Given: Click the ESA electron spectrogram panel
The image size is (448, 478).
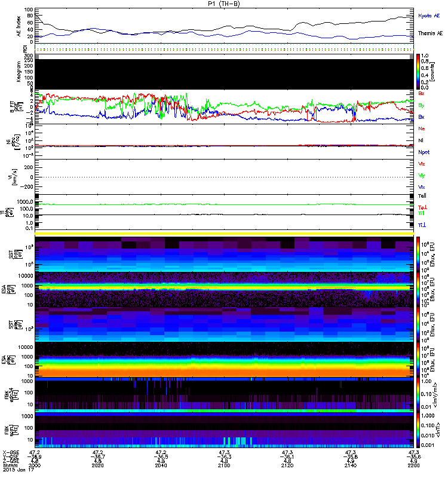Looking at the screenshot, I should [x=224, y=360].
